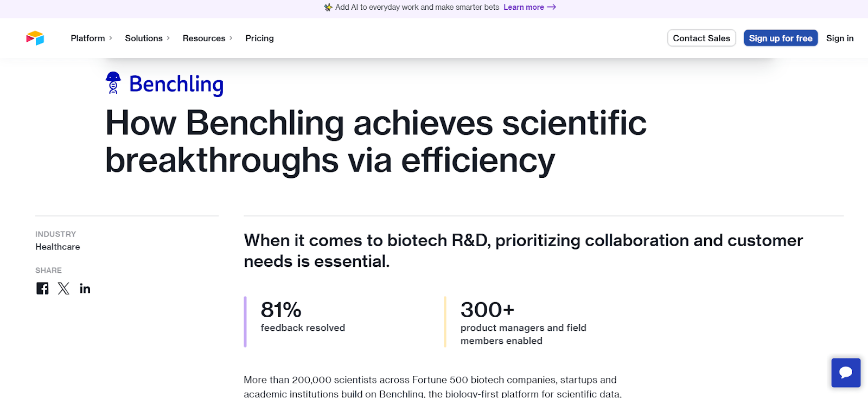Click the chevron next to Platform
The image size is (868, 398).
[111, 38]
